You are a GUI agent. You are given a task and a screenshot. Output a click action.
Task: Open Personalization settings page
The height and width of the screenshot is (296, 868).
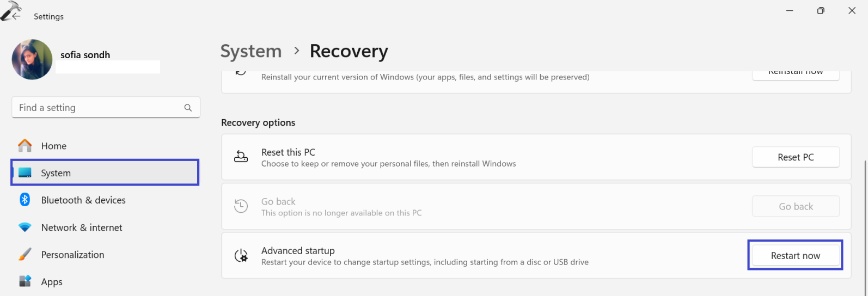72,255
